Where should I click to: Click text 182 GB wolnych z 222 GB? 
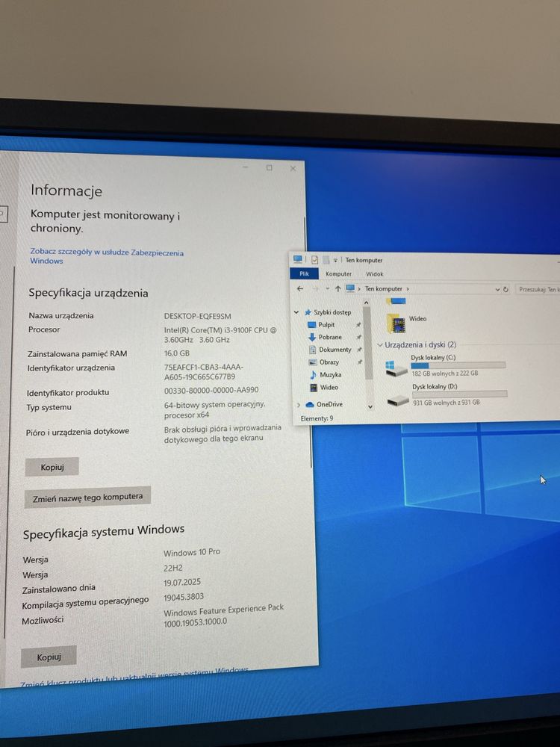[x=445, y=374]
